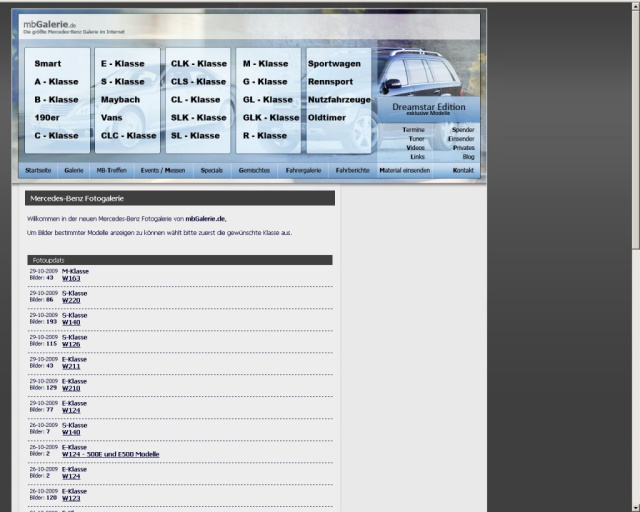Open the Privates link
This screenshot has height=512, width=640.
click(x=464, y=148)
